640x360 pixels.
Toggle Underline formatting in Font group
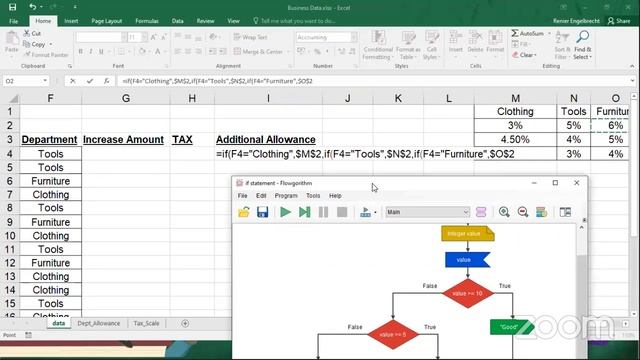[101, 51]
